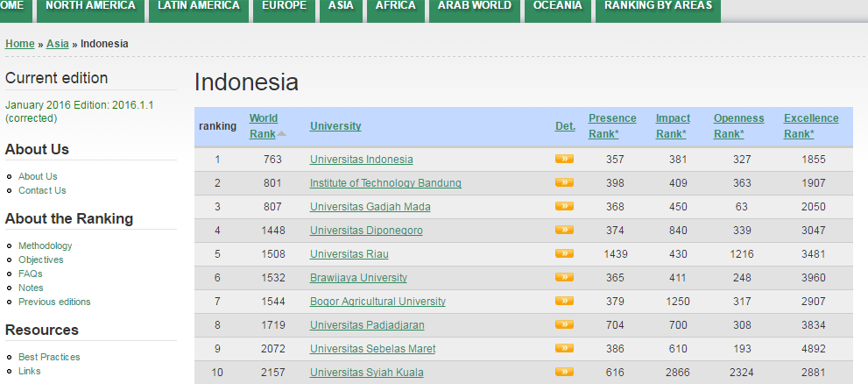Click the Indonesia page heading
This screenshot has height=384, width=868.
[x=246, y=82]
